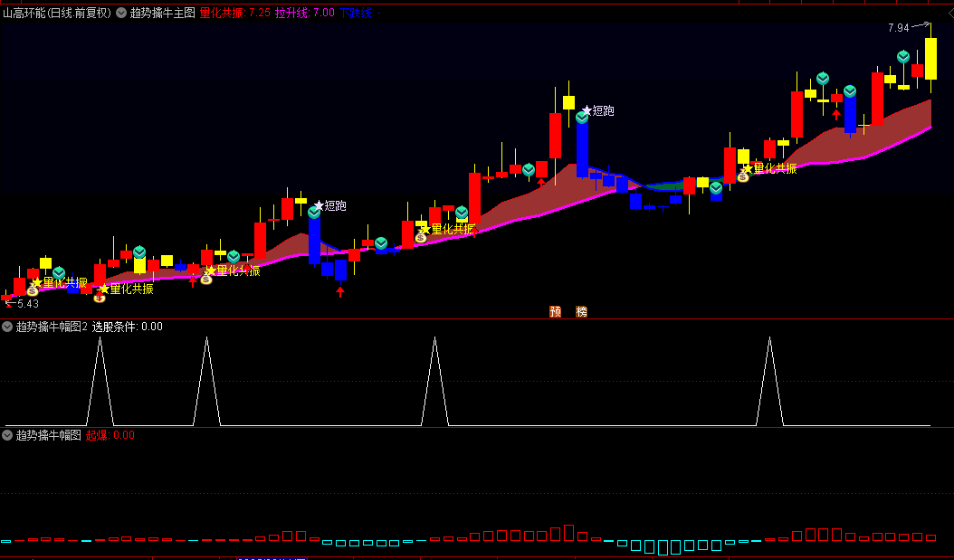Click the last 量化共振 signal label
The width and height of the screenshot is (954, 560).
click(x=775, y=168)
